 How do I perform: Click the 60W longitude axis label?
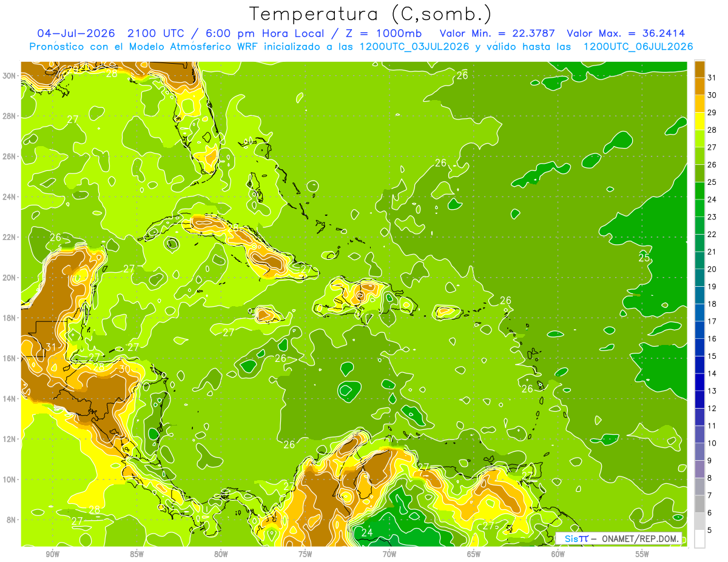pos(558,554)
